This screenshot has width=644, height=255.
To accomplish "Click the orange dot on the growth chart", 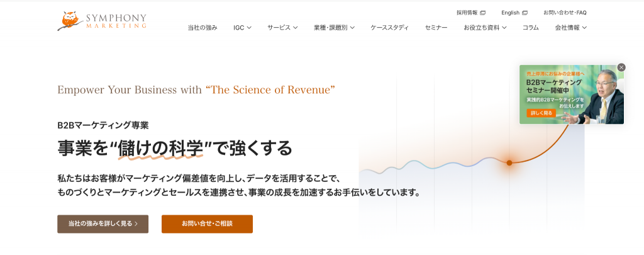I will point(509,163).
